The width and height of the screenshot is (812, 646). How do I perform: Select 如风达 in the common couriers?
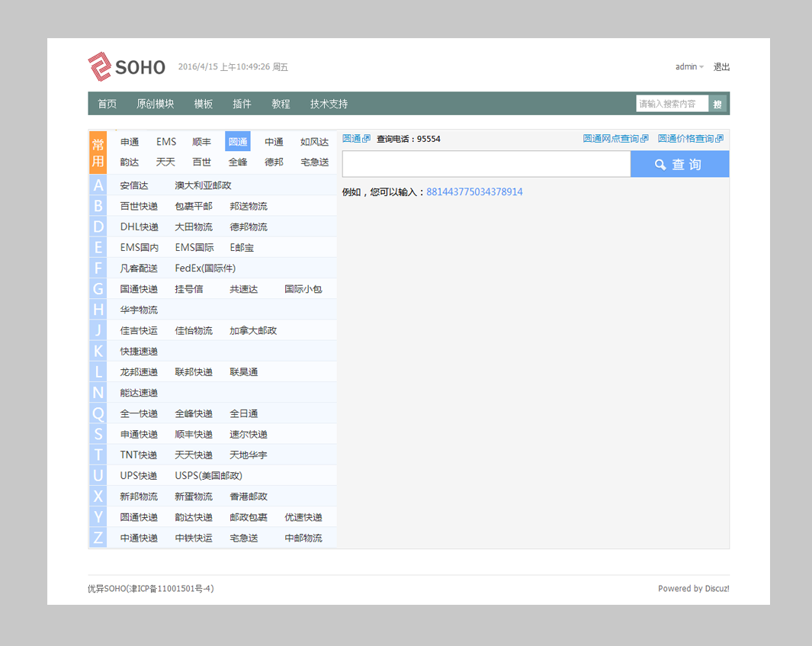coord(314,142)
